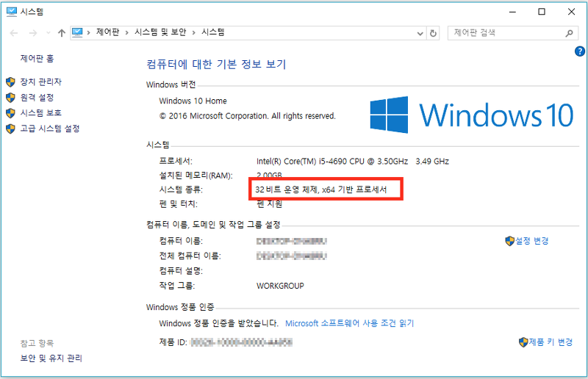Click shield icon beside 시스템 보호
588x379 pixels.
tap(10, 113)
